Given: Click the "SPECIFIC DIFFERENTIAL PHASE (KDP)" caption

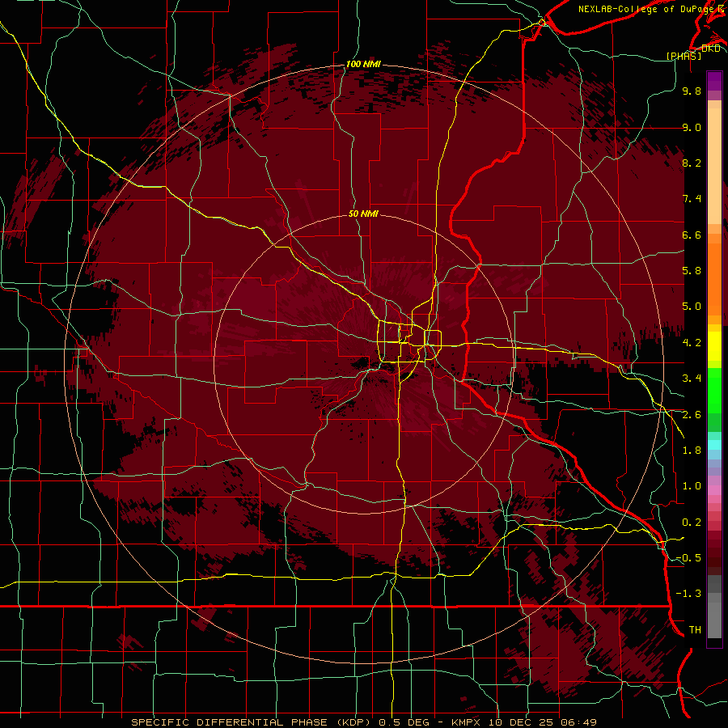Looking at the screenshot, I should (252, 722).
